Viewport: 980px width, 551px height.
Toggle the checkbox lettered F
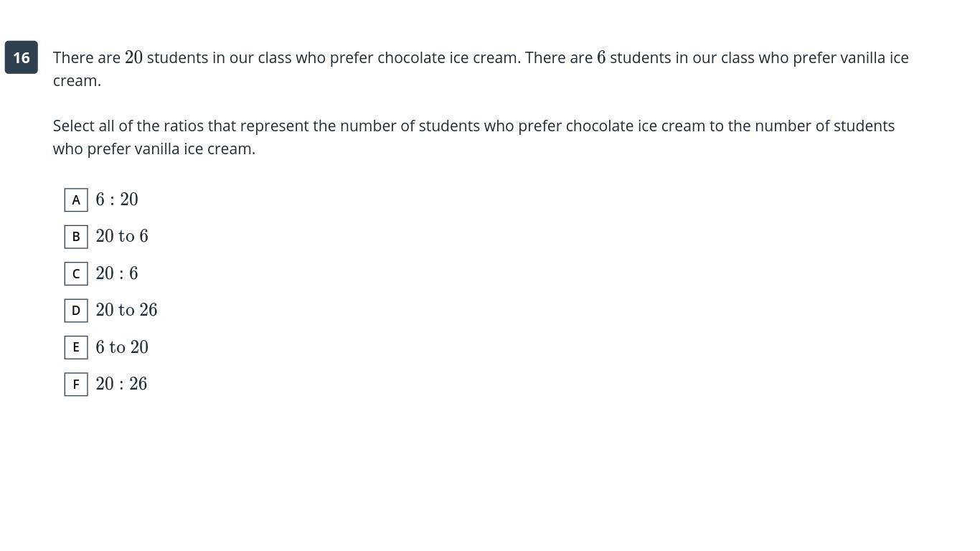[x=76, y=385]
